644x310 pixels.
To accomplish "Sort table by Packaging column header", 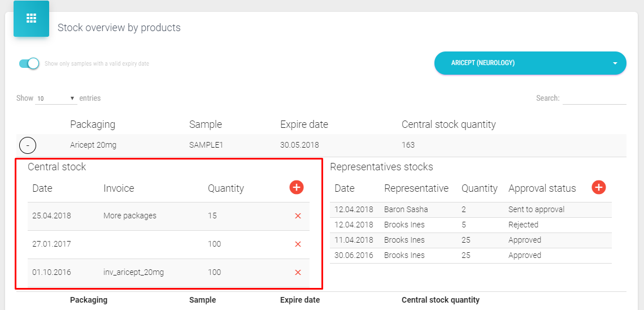I will tap(93, 124).
